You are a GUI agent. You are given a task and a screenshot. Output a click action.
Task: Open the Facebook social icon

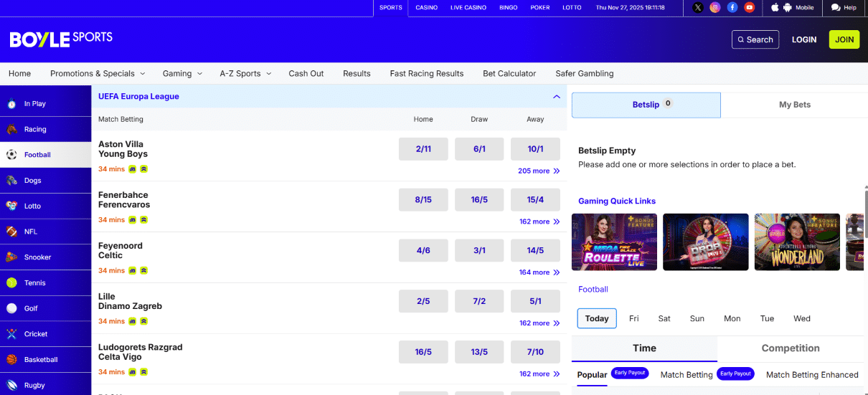[732, 7]
